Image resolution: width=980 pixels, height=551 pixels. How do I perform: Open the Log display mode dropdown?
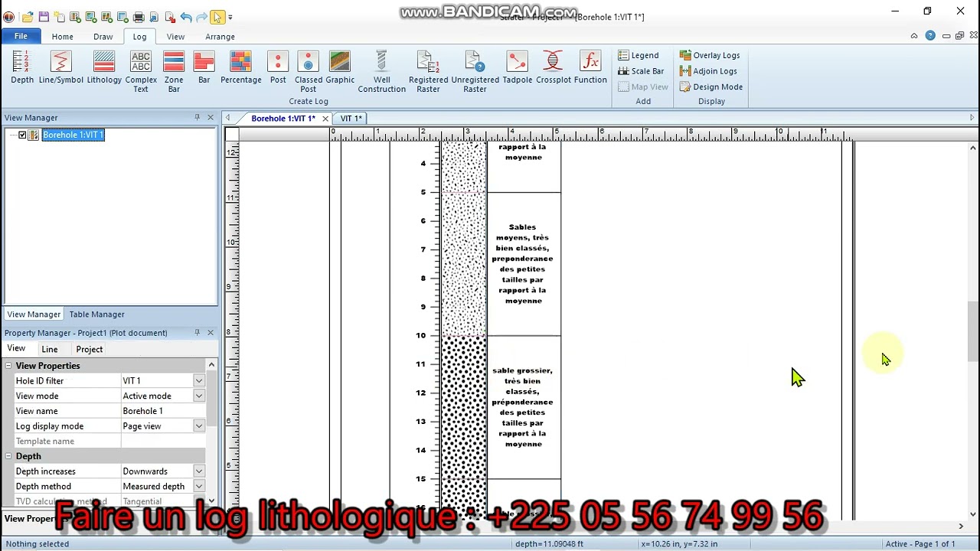[x=198, y=425]
